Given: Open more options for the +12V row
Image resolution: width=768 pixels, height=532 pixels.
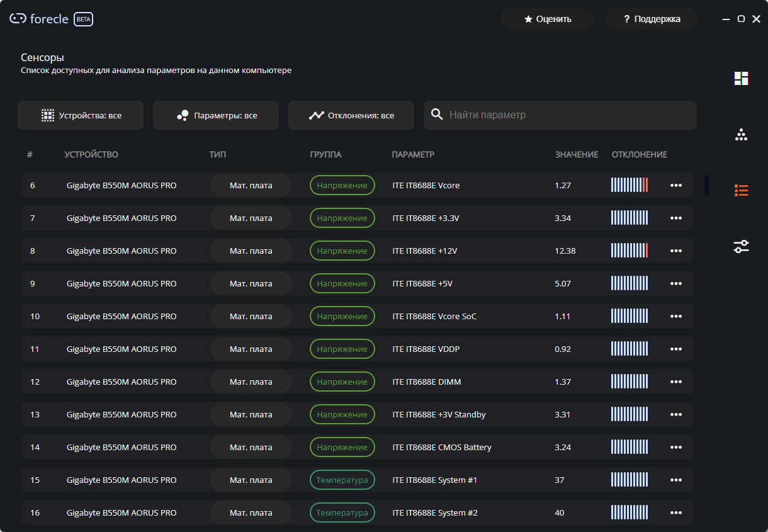Looking at the screenshot, I should (676, 251).
